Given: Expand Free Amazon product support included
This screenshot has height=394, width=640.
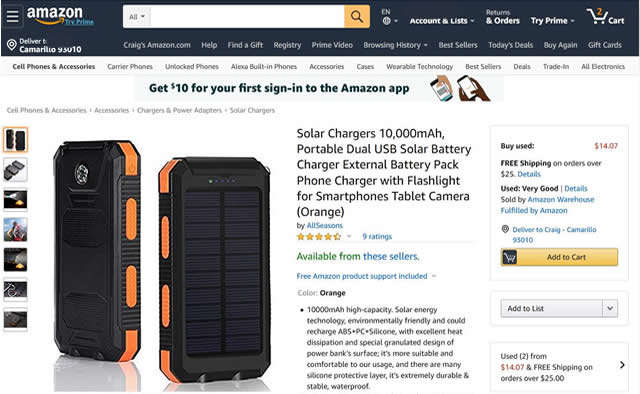Looking at the screenshot, I should click(366, 276).
